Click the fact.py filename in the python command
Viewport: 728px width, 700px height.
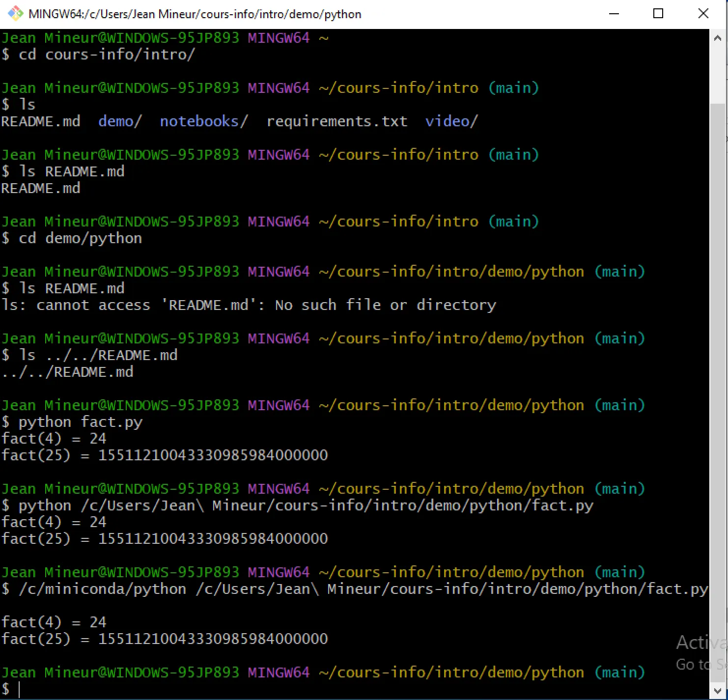coord(111,421)
